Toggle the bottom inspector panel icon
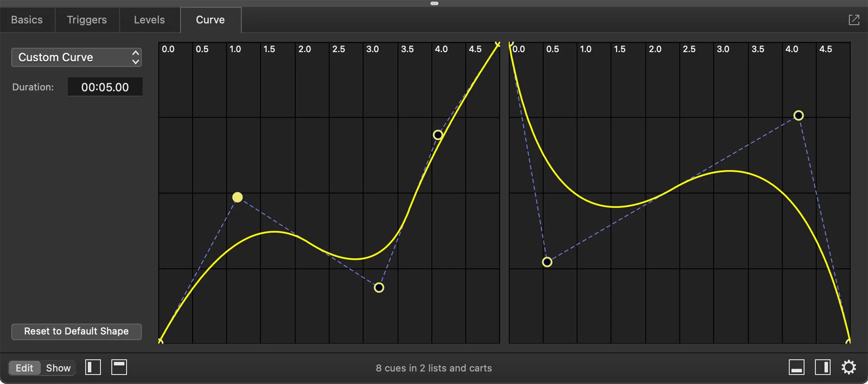The height and width of the screenshot is (384, 868). click(797, 367)
